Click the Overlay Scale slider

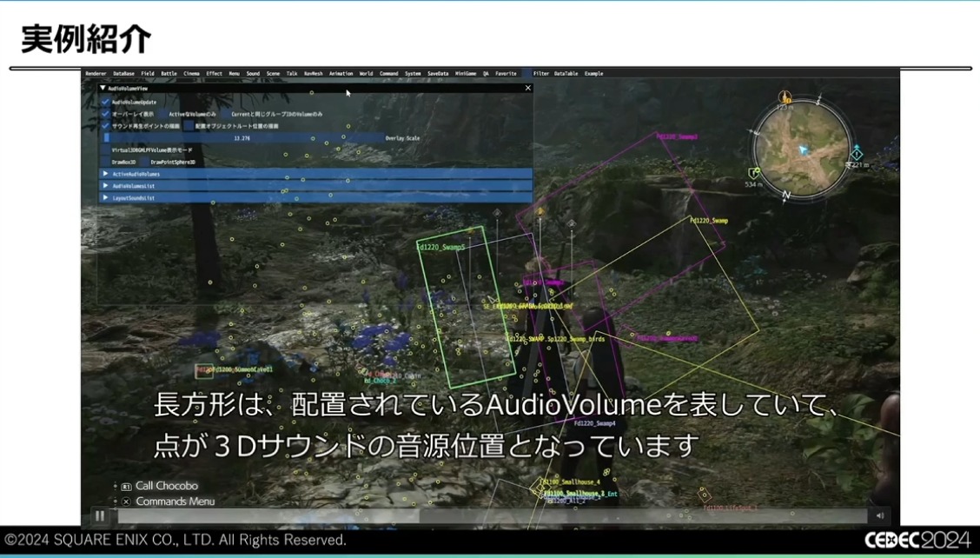click(242, 138)
